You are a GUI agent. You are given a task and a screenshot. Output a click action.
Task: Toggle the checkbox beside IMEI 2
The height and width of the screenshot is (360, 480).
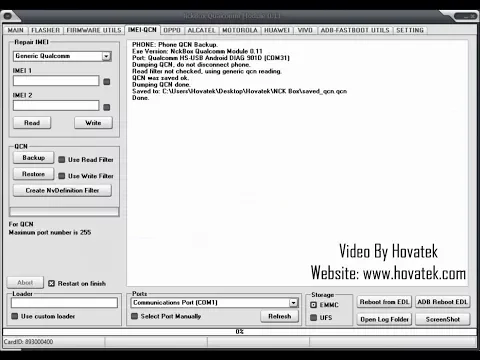coord(107,107)
